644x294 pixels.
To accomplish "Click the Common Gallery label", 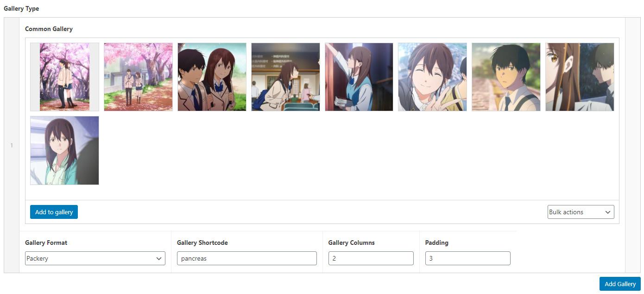I will 49,29.
